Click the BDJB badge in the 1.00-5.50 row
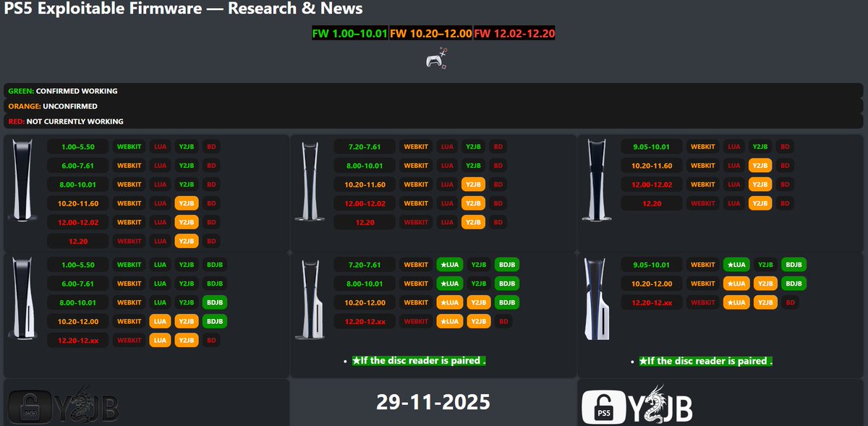Viewport: 868px width, 426px height. [215, 265]
